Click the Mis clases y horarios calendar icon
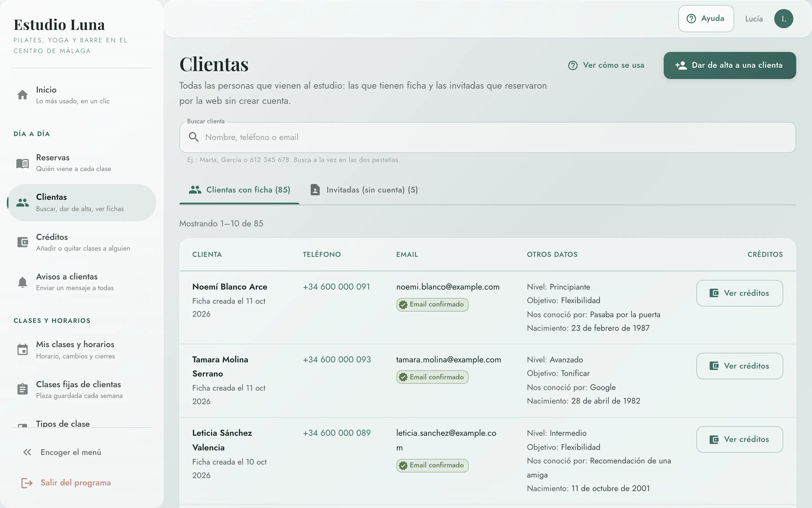Image resolution: width=812 pixels, height=508 pixels. [x=23, y=349]
